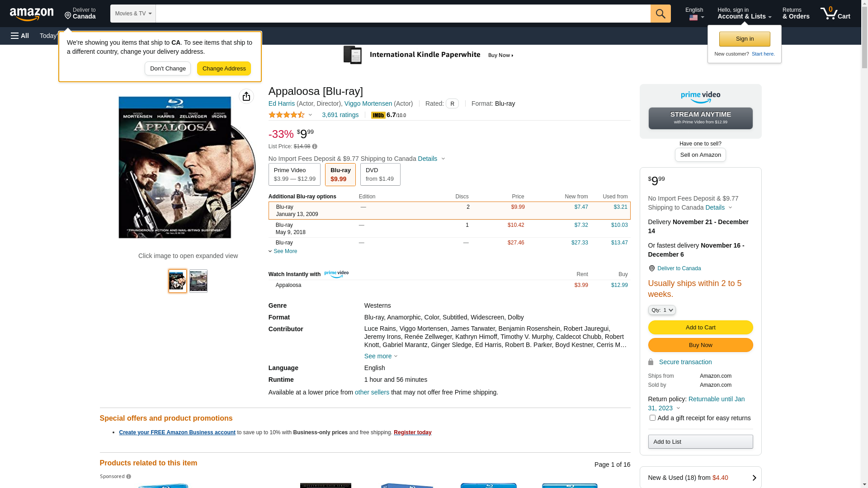Click the Prime Video logo beside Watch Instantly
The width and height of the screenshot is (868, 488).
pyautogui.click(x=336, y=274)
